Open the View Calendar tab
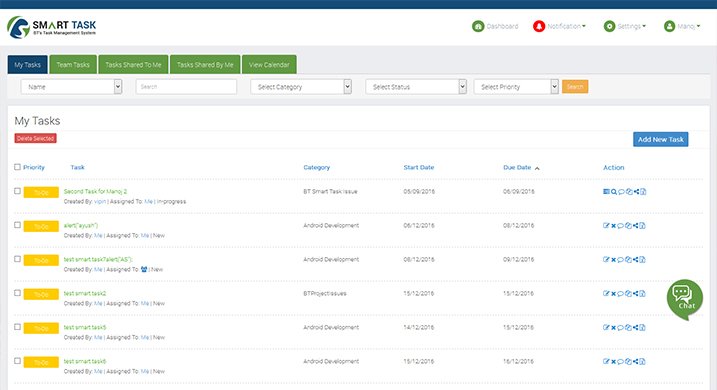 (269, 64)
